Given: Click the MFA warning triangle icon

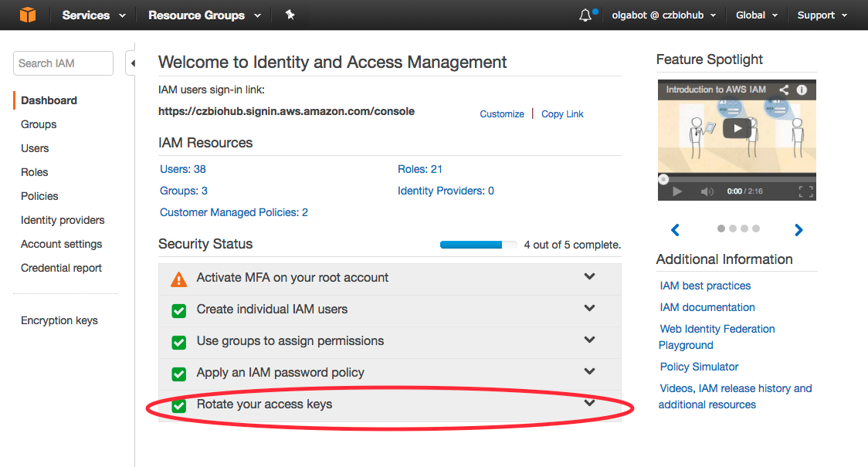Looking at the screenshot, I should [178, 279].
